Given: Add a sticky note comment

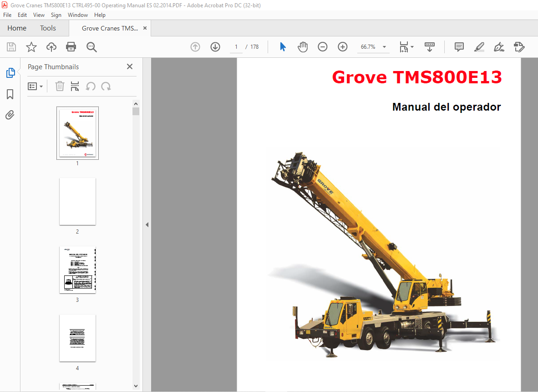Looking at the screenshot, I should (x=459, y=47).
